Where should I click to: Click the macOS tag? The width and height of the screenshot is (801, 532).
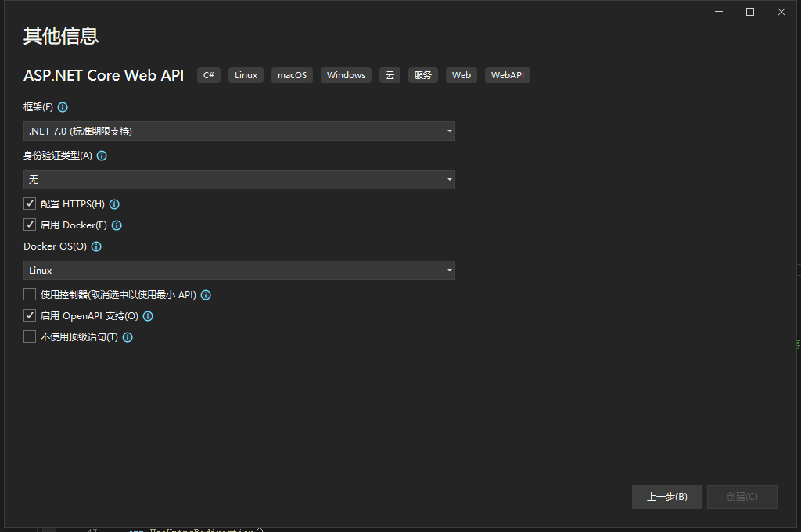[293, 75]
